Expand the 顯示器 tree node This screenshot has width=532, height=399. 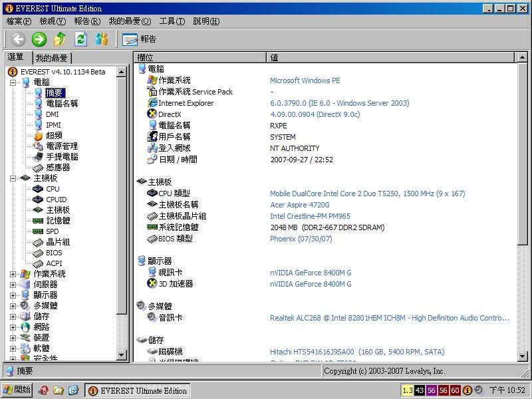click(x=13, y=295)
